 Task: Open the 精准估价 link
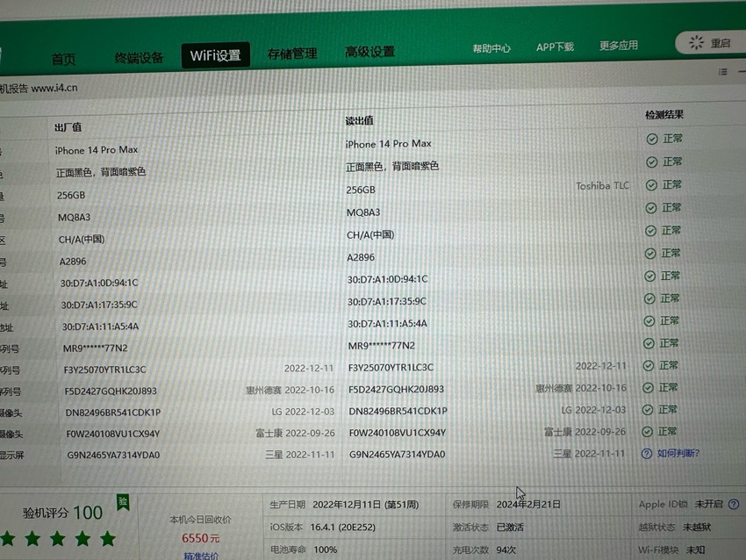tap(201, 556)
